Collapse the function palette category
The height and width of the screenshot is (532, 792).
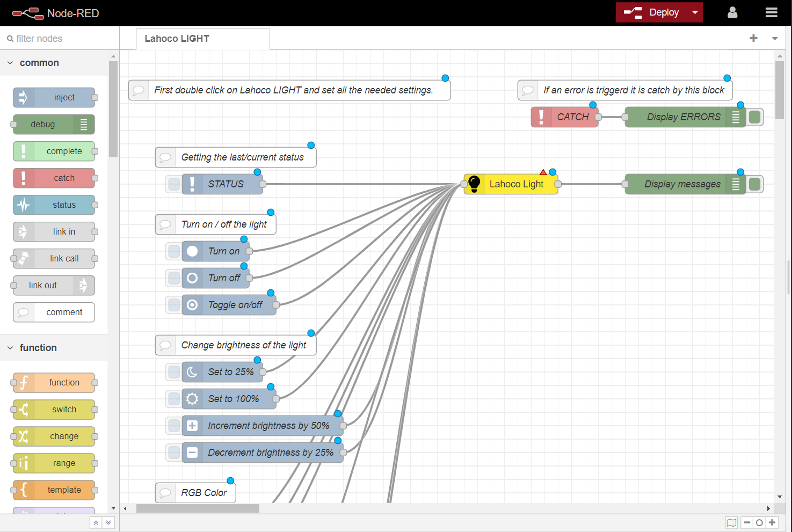10,348
